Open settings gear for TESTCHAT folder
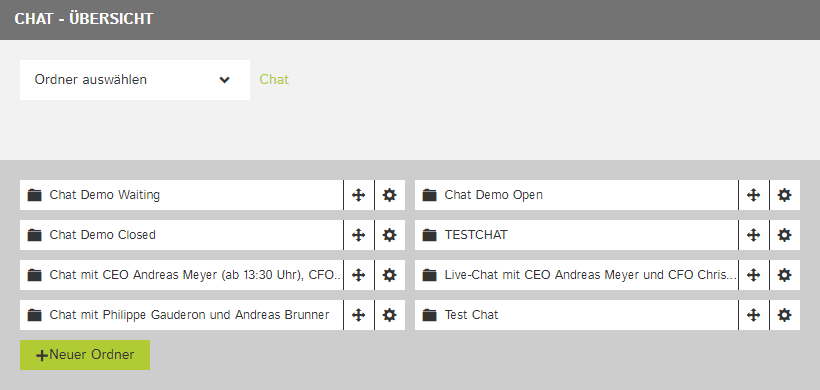 [x=784, y=235]
